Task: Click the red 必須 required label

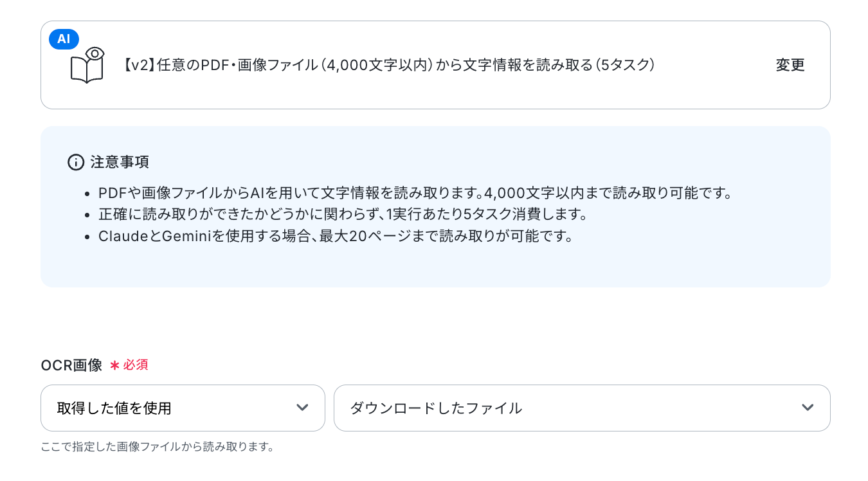Action: (136, 365)
